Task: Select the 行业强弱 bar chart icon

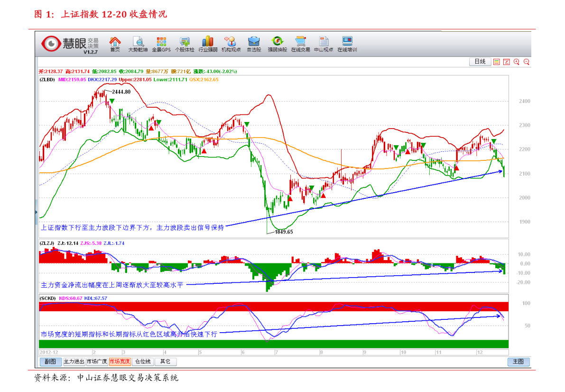Action: pos(208,44)
